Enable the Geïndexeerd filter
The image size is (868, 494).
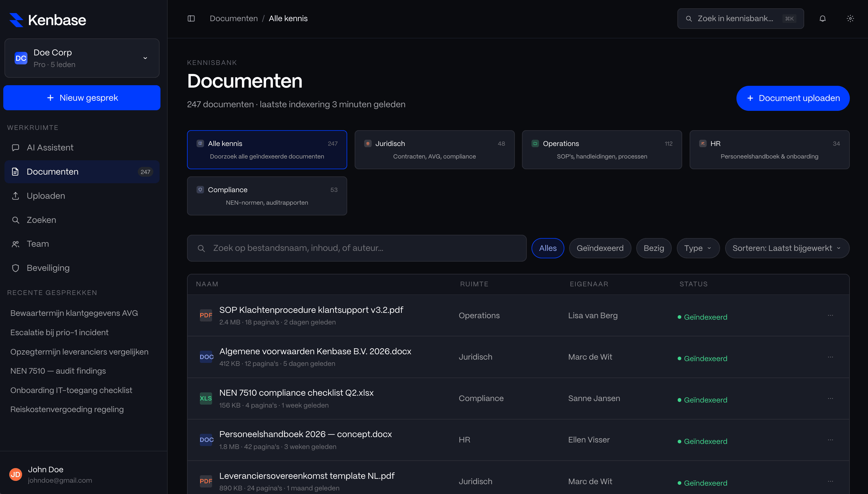(x=600, y=248)
